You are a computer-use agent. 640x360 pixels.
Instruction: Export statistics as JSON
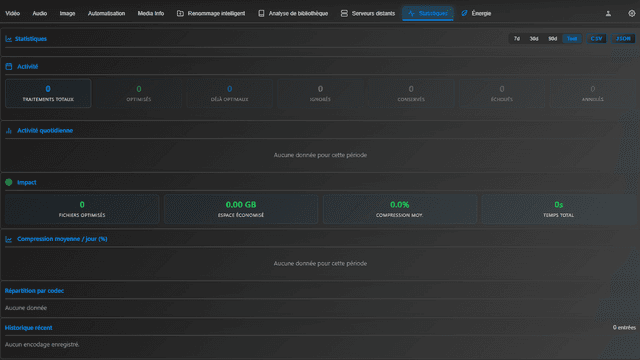pos(623,39)
